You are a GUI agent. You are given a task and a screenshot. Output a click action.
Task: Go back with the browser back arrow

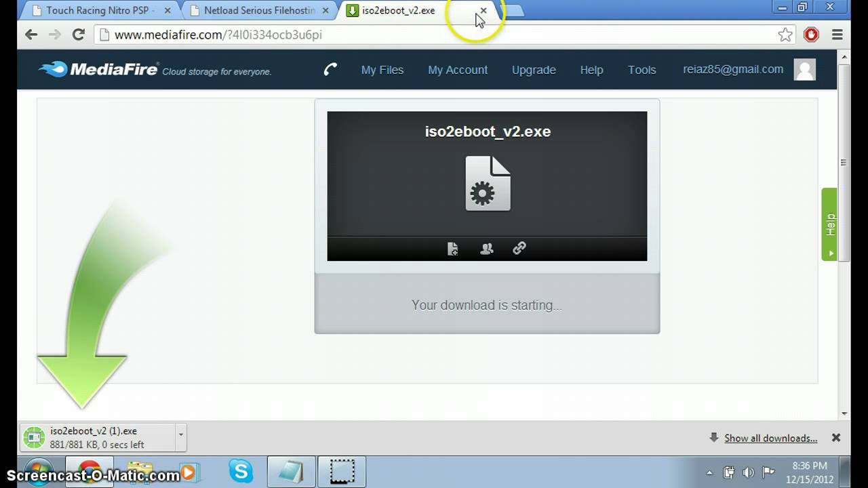pos(31,35)
